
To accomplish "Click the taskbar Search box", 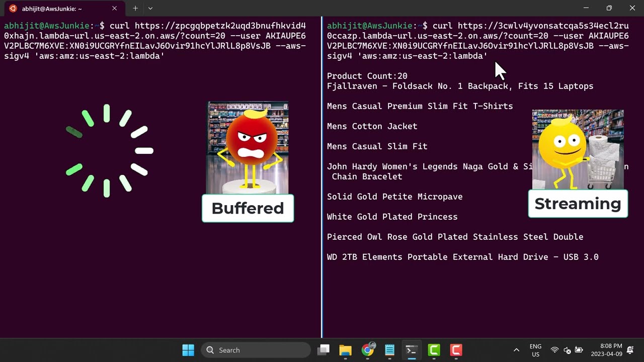I will click(x=256, y=350).
